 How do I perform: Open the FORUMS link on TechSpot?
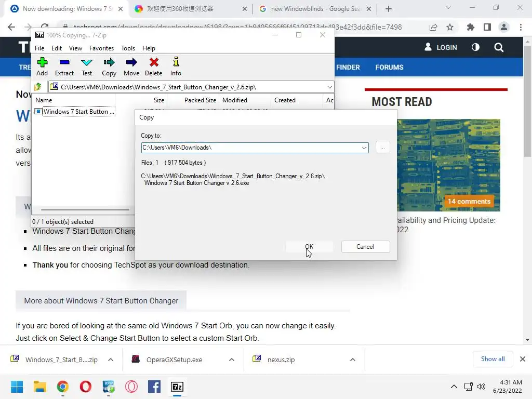point(389,67)
